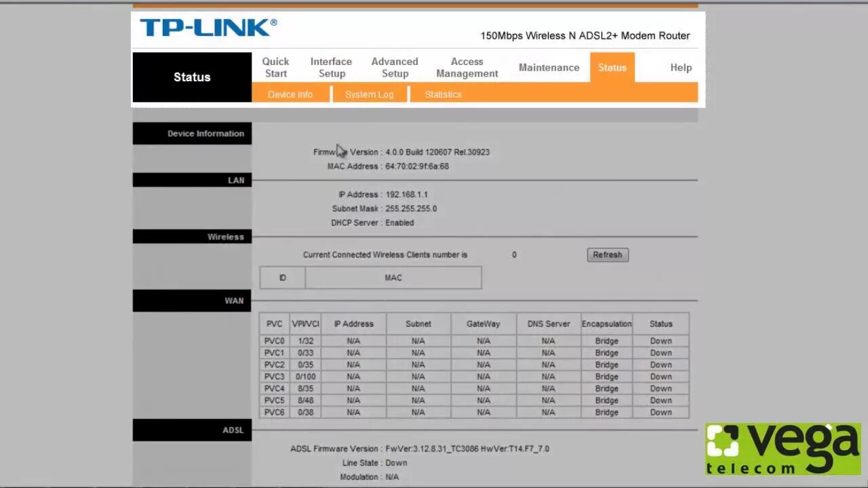This screenshot has height=488, width=868.
Task: Switch to Maintenance tab
Action: 549,67
